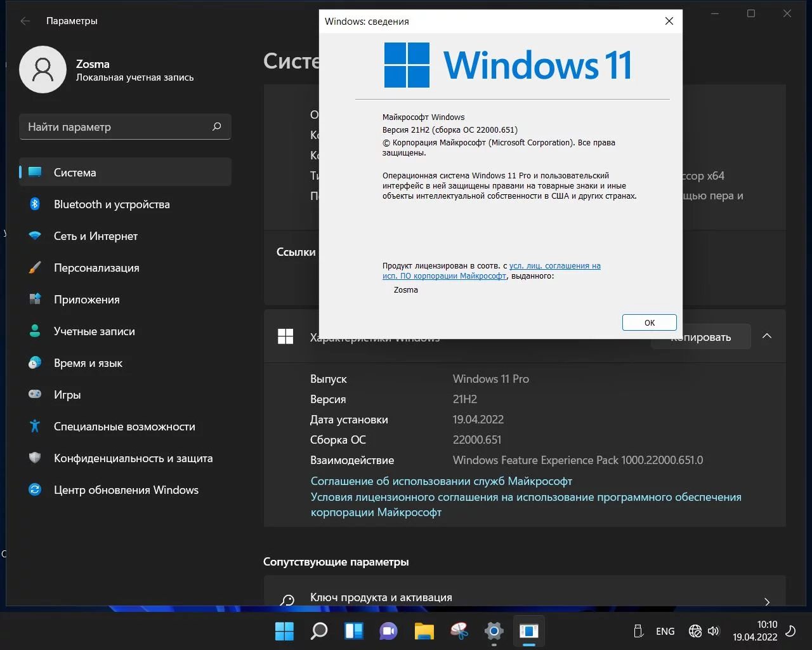This screenshot has height=650, width=812.
Task: Go to Сеть и Интернет settings
Action: pos(125,235)
